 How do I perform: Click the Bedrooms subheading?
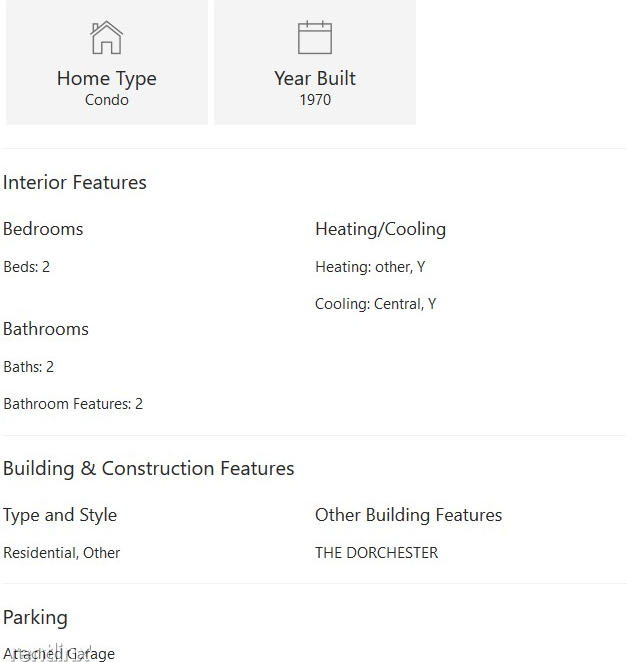coord(43,229)
